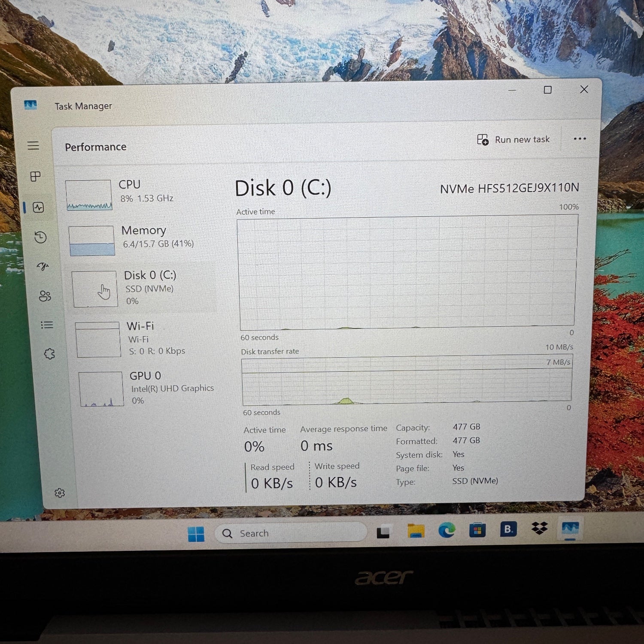Open Microsoft Edge from taskbar
This screenshot has height=644, width=644.
coord(447,531)
